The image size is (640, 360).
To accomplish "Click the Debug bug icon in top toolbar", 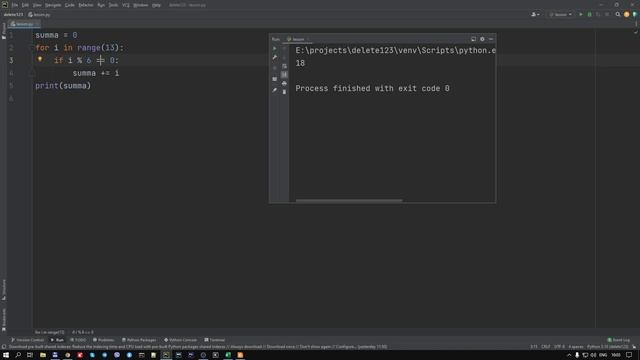I will pyautogui.click(x=589, y=15).
